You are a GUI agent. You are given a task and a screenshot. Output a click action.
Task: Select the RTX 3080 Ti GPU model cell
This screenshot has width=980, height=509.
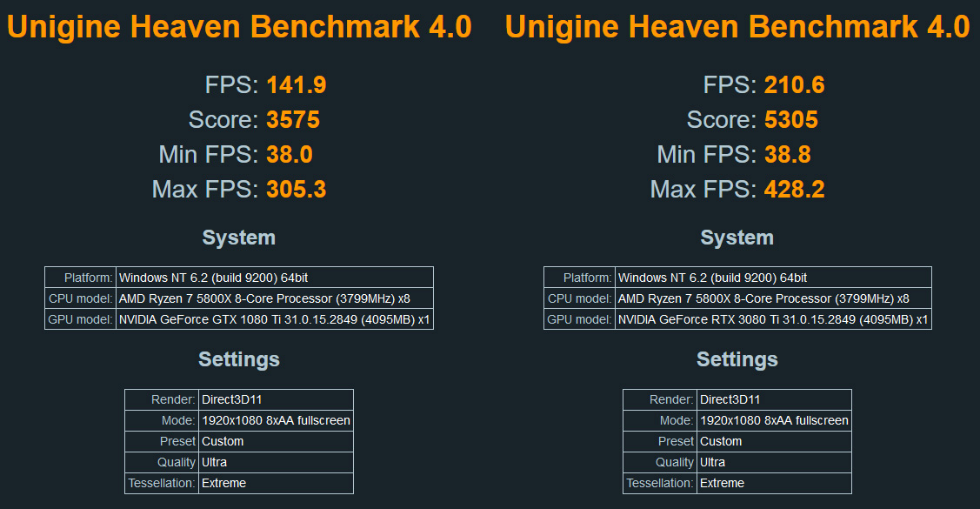tap(773, 319)
